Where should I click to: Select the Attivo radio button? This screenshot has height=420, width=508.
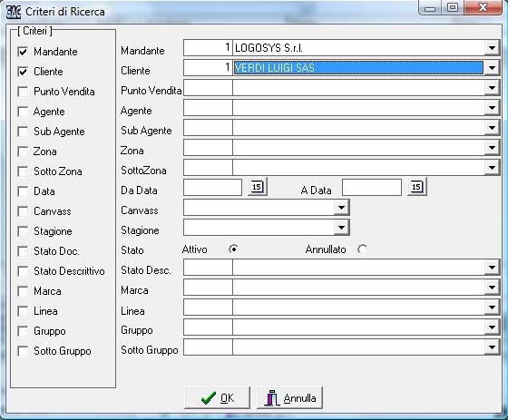coord(233,249)
